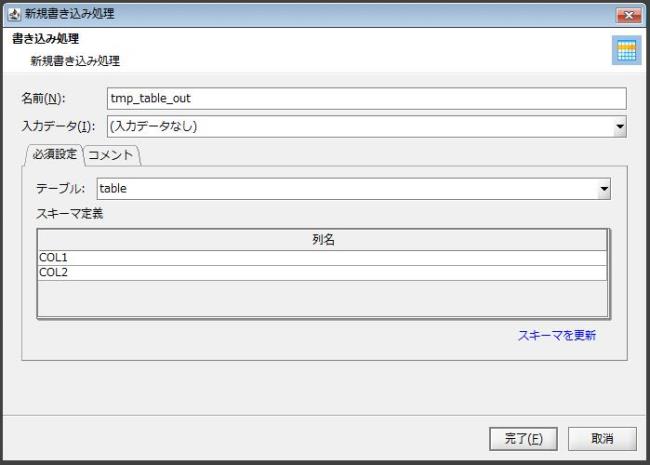The width and height of the screenshot is (650, 465).
Task: Click the スキーマを更新 link
Action: (x=556, y=336)
